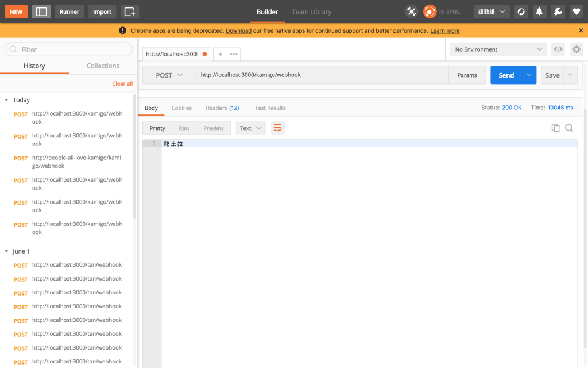Select the response Cookies tab

coord(181,108)
